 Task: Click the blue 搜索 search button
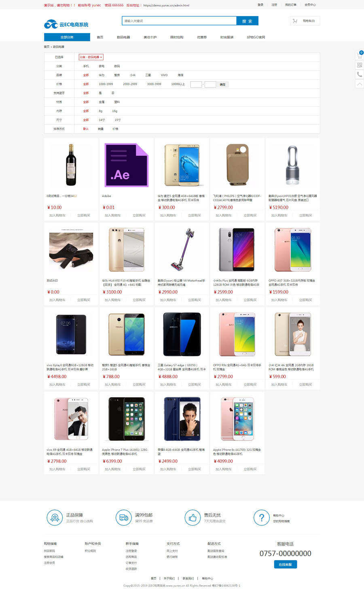click(247, 21)
